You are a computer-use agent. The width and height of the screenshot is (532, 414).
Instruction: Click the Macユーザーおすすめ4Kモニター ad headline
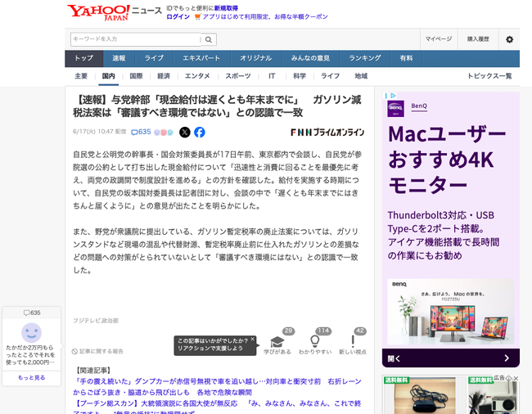(447, 160)
